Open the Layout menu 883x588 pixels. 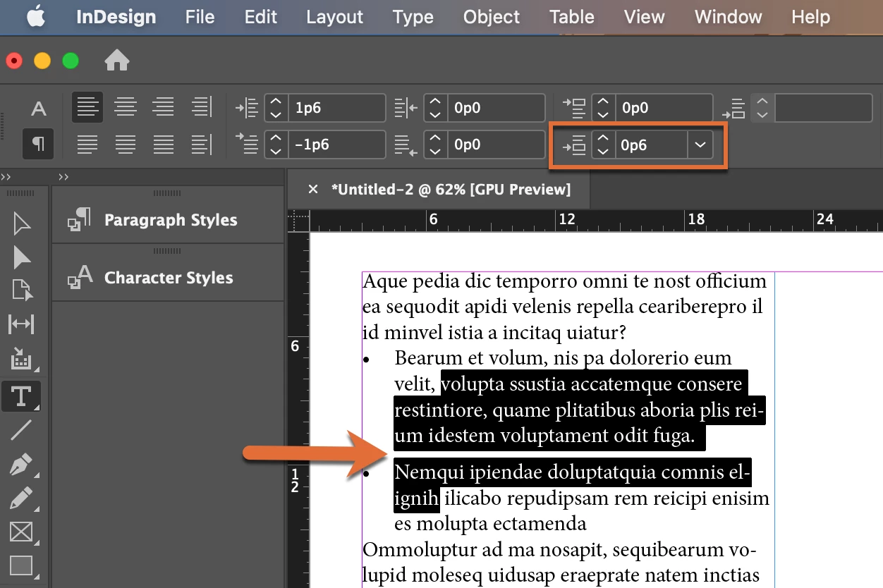(x=335, y=17)
